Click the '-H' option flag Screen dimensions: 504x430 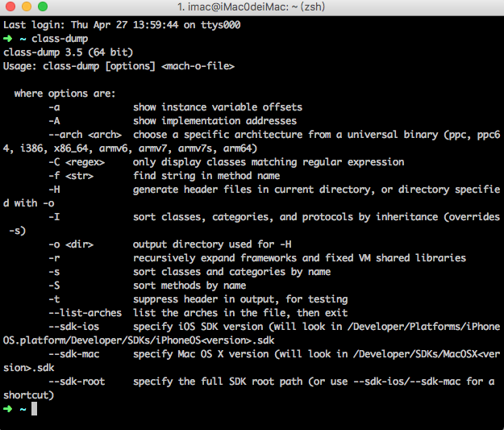pos(54,190)
